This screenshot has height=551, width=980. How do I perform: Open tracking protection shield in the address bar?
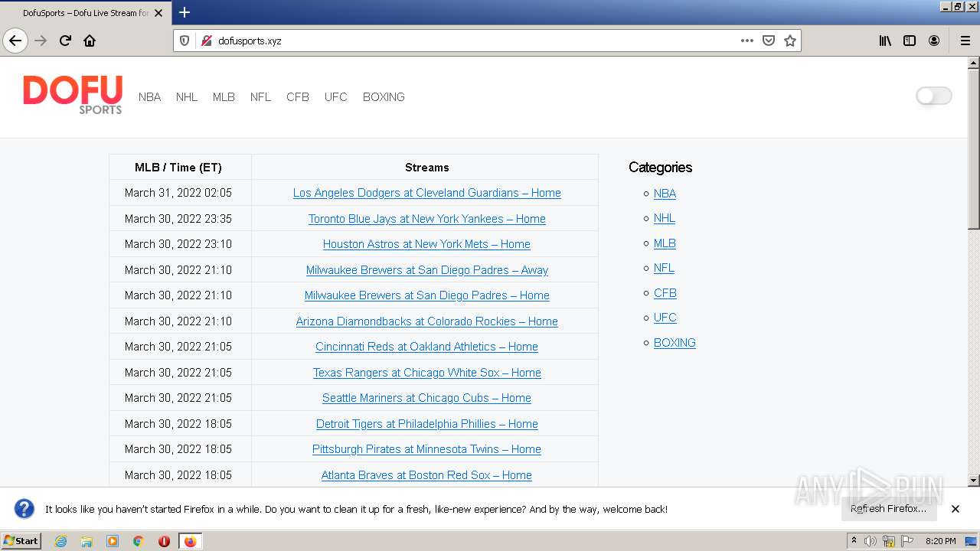point(185,41)
